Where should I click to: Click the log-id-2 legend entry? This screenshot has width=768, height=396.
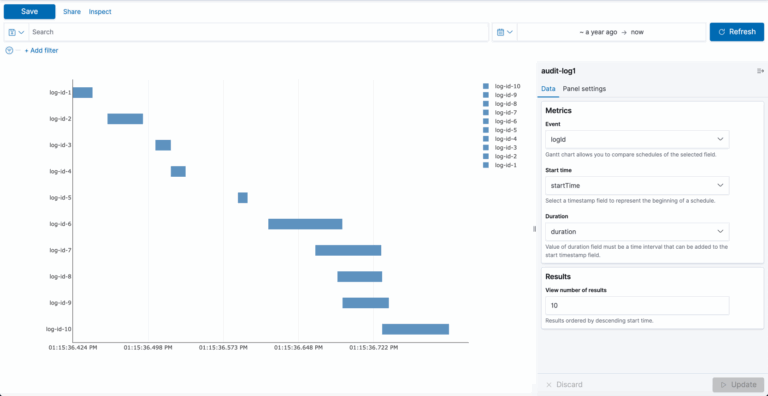click(500, 157)
